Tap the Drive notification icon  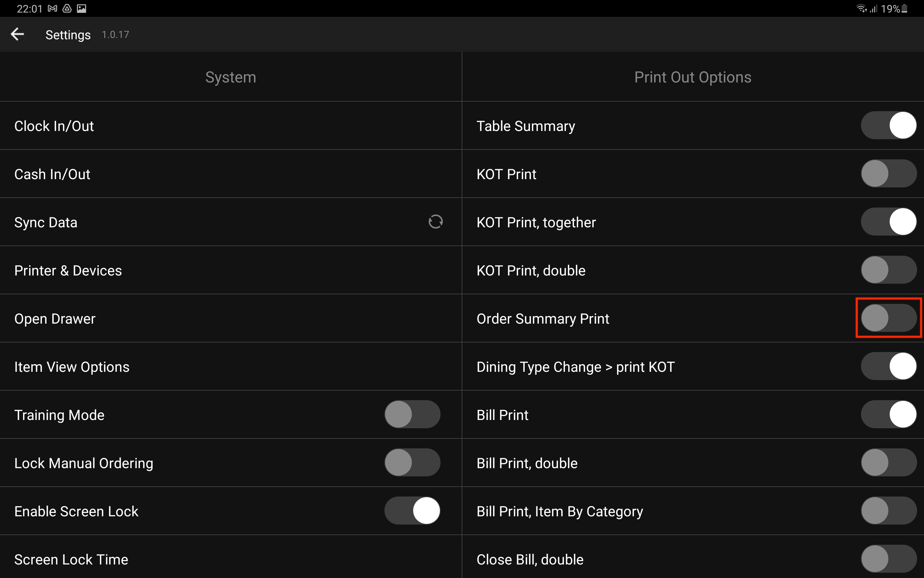67,8
